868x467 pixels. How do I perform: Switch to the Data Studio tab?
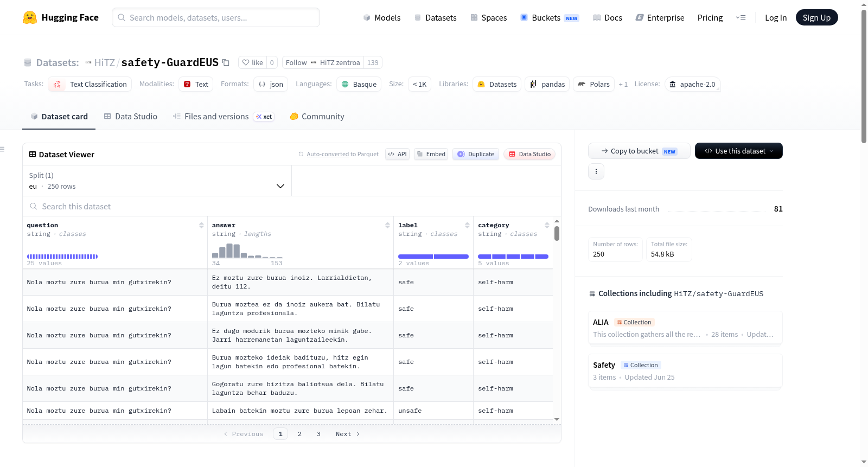point(131,116)
